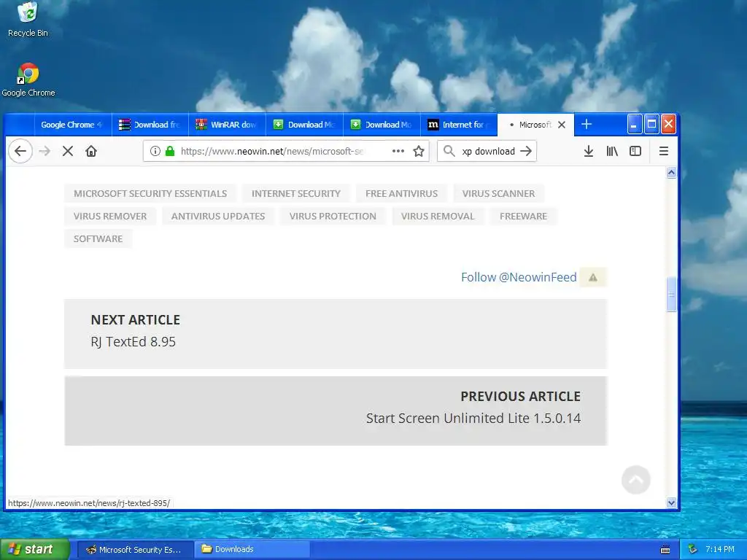Click the INTERNET SECURITY tag
Image resolution: width=747 pixels, height=560 pixels.
[296, 194]
